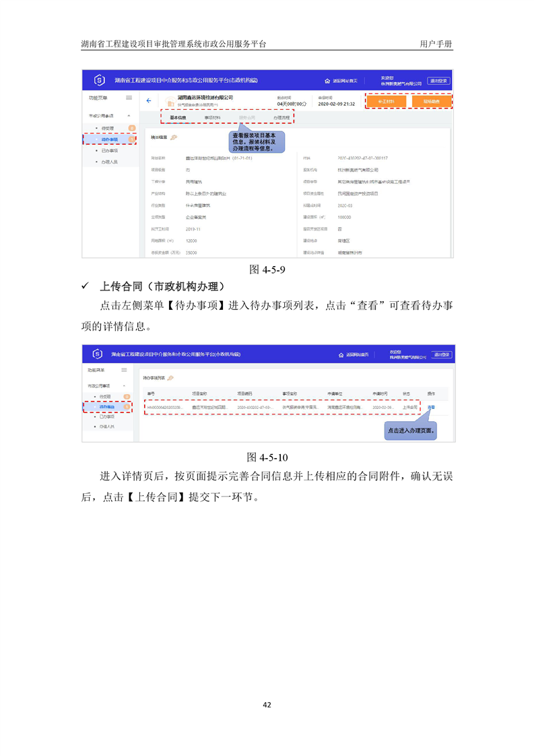534x756 pixels.
Task: Click the 事项名称 column header
Action: pos(290,394)
